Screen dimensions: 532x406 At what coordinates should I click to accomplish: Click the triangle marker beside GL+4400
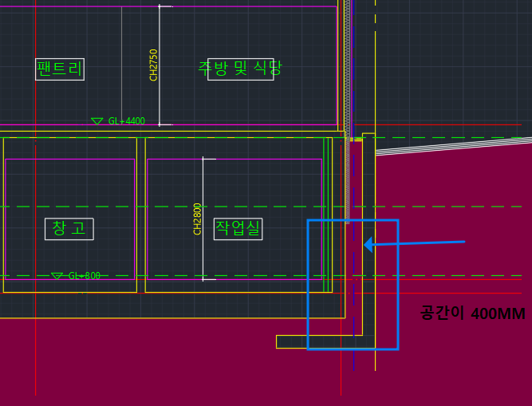97,121
